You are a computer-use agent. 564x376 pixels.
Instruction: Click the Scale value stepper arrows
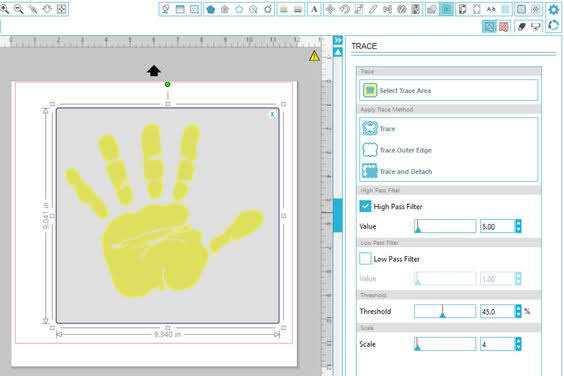pyautogui.click(x=518, y=344)
